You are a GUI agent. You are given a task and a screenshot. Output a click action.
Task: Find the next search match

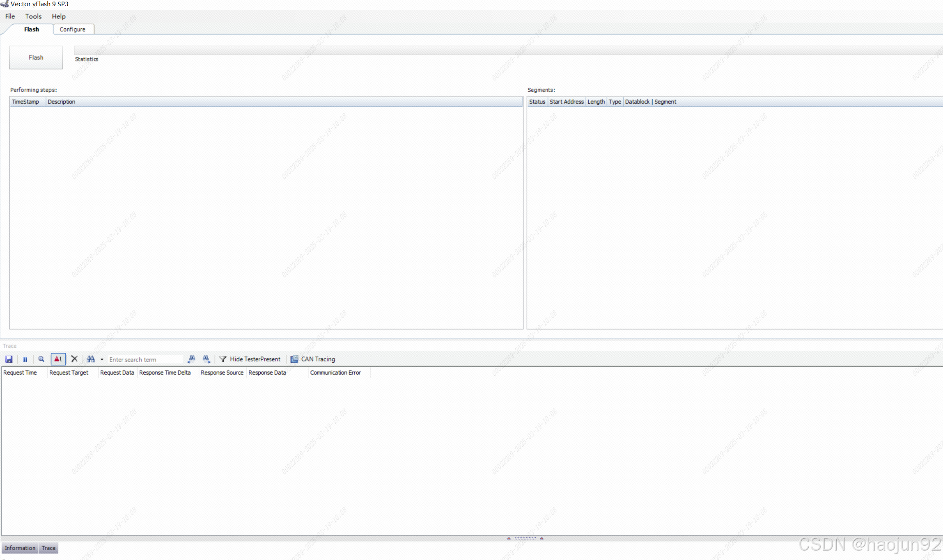pyautogui.click(x=206, y=359)
